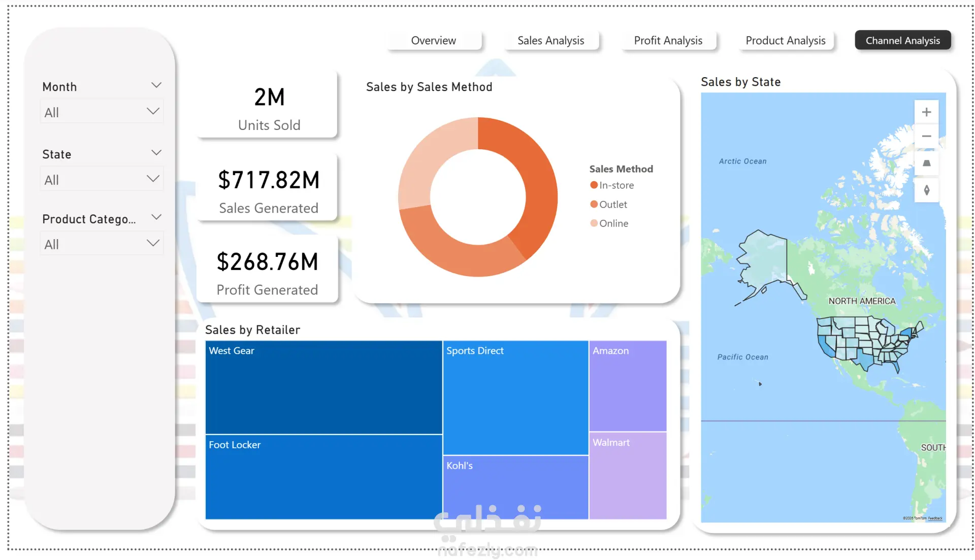Open the Month All dropdown
The height and width of the screenshot is (560, 975).
pos(102,112)
